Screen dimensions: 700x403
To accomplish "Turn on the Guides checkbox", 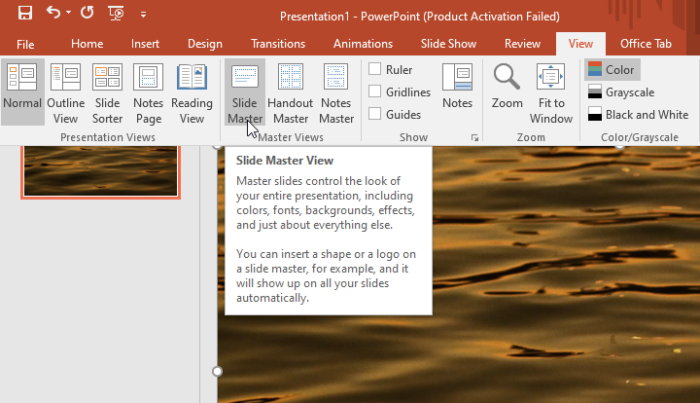I will 375,114.
